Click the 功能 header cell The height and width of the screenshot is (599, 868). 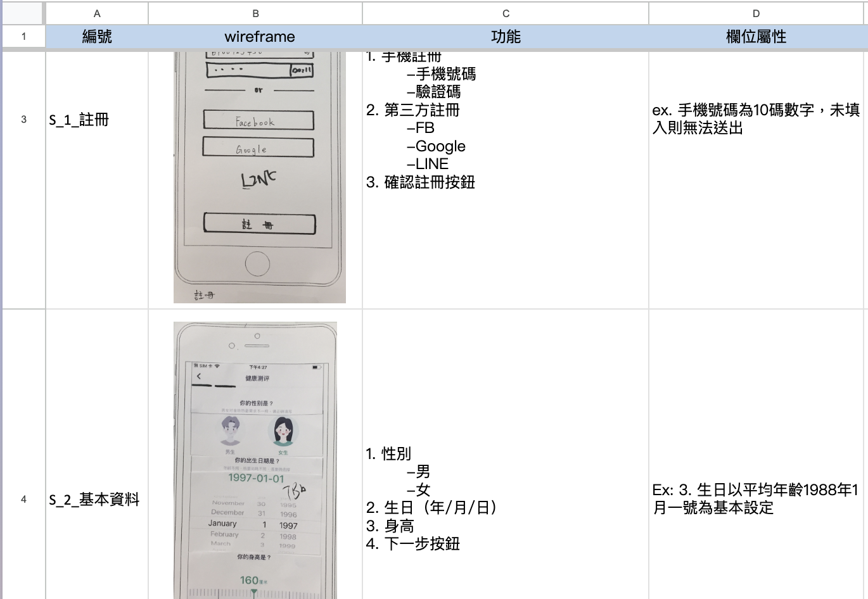click(x=506, y=37)
